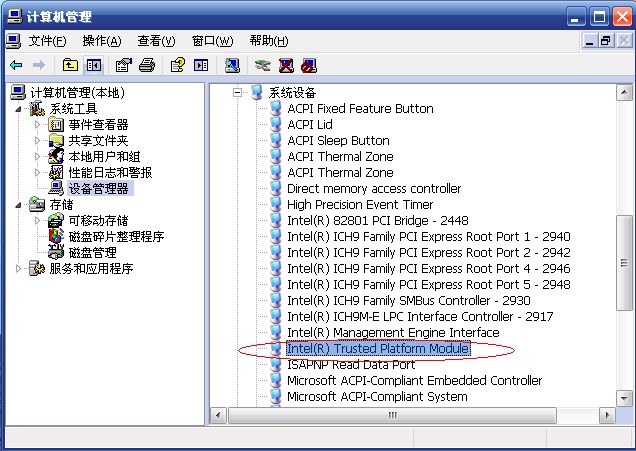This screenshot has width=636, height=451.
Task: Open the 操作(A) menu
Action: click(102, 41)
